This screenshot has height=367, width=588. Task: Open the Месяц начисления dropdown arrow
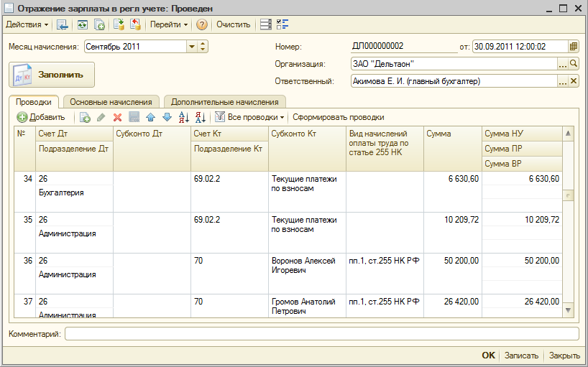[x=192, y=47]
